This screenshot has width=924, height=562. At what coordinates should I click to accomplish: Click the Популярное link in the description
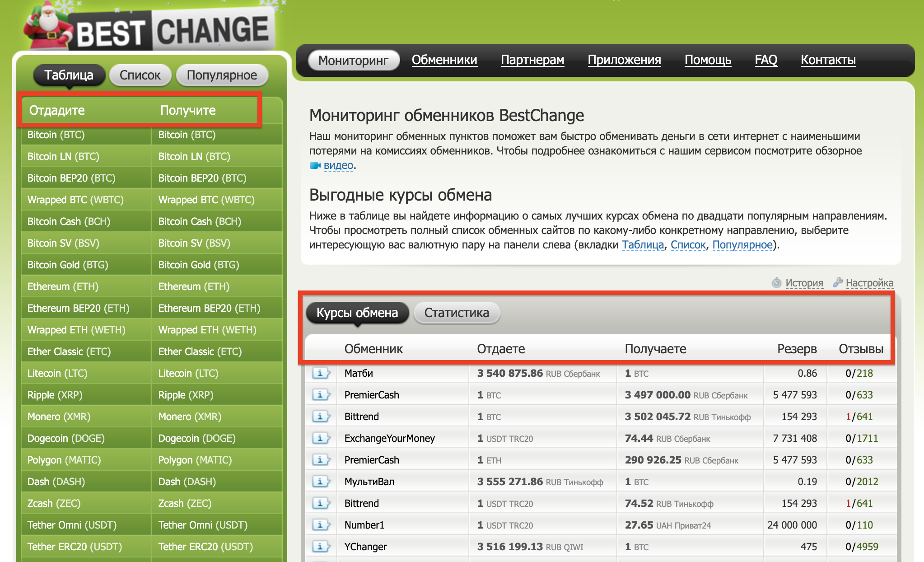coord(742,245)
